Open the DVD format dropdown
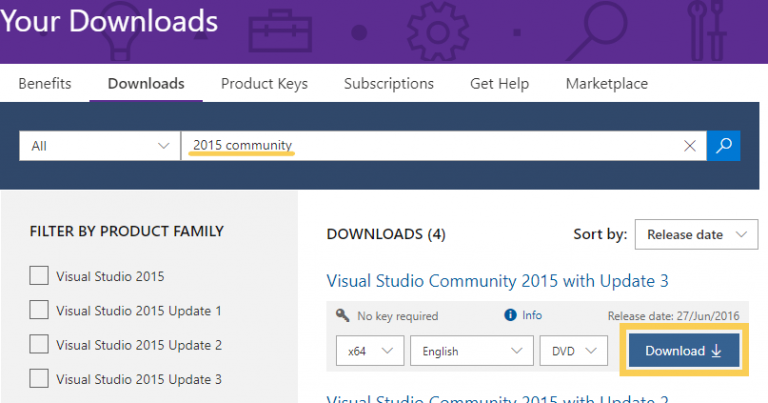768x403 pixels. click(574, 351)
